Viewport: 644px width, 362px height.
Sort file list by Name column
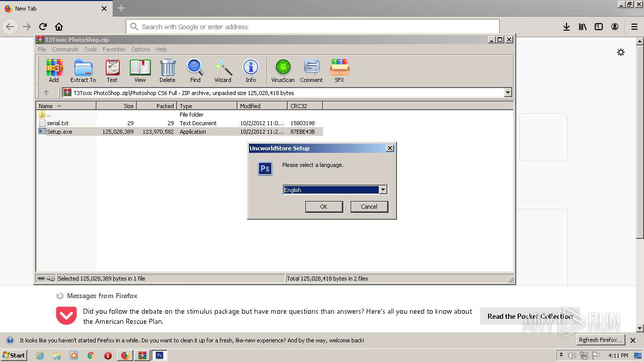click(x=66, y=106)
